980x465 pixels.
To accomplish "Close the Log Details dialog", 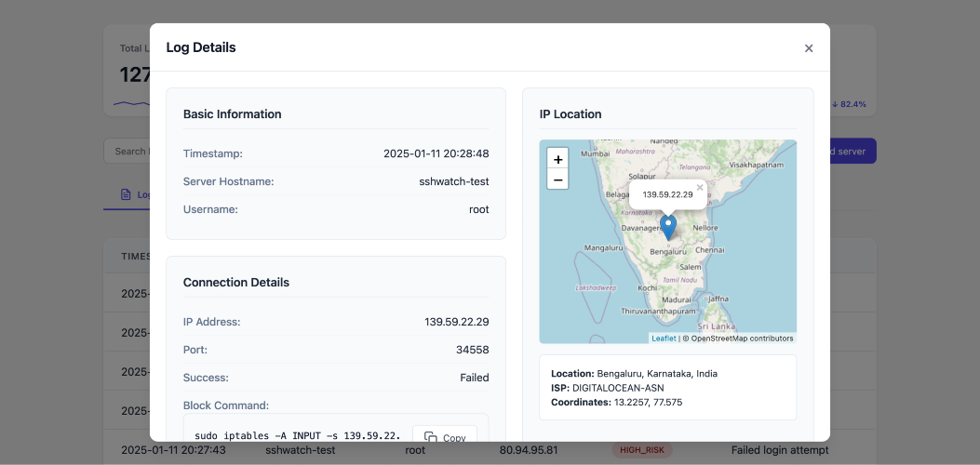I will coord(809,48).
